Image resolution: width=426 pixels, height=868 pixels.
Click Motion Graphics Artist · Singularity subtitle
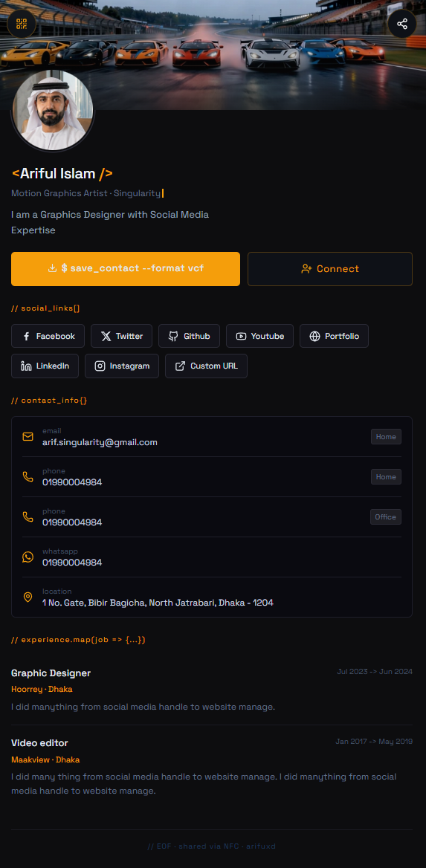point(85,193)
